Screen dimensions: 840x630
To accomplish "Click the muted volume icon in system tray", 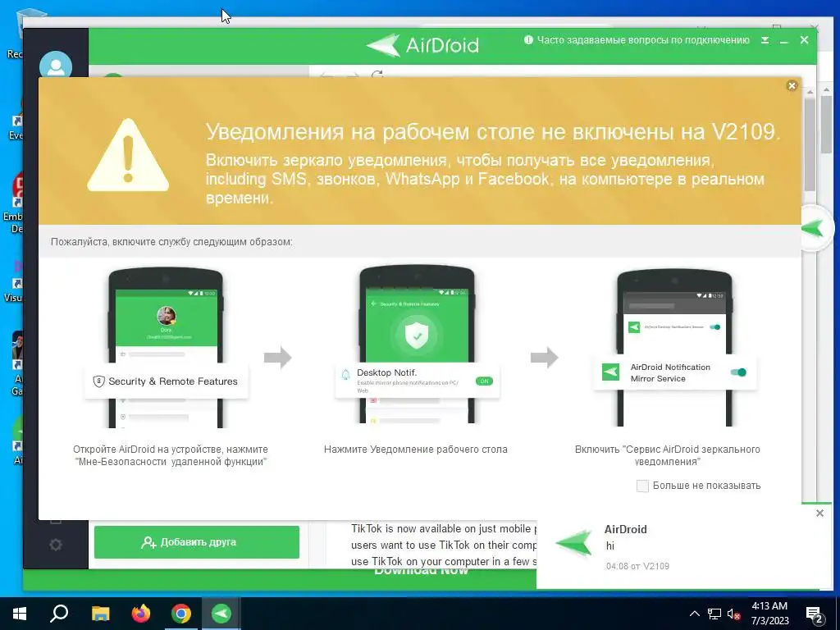I will [x=733, y=614].
